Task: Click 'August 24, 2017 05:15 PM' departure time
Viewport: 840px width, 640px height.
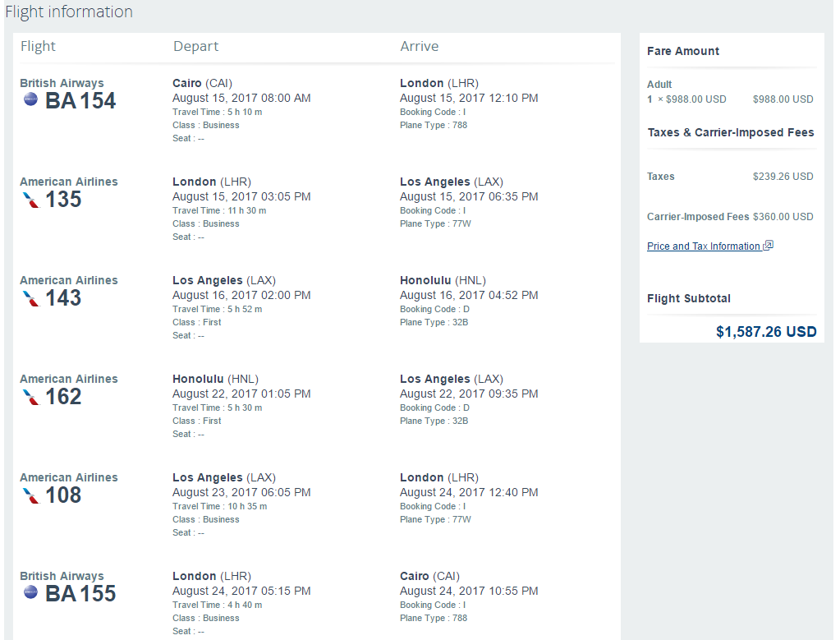Action: [x=241, y=592]
